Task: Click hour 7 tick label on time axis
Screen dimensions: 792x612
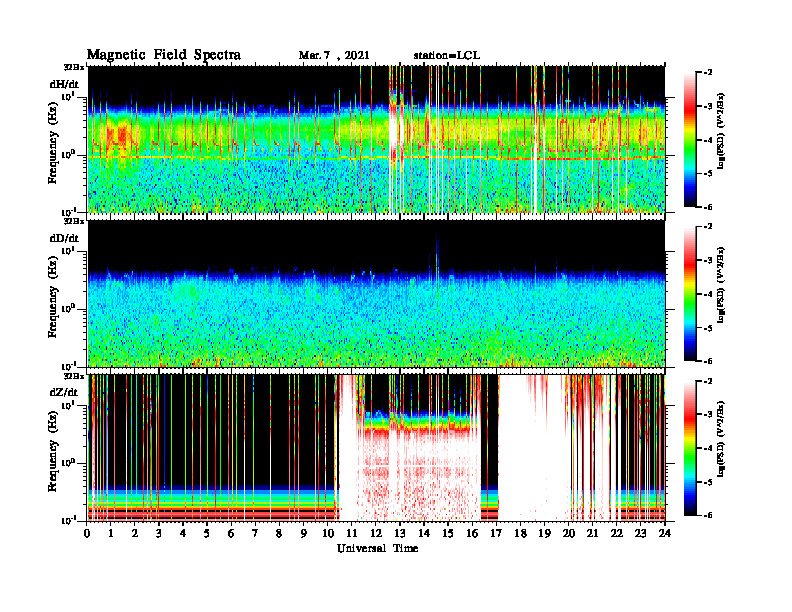Action: (x=255, y=533)
